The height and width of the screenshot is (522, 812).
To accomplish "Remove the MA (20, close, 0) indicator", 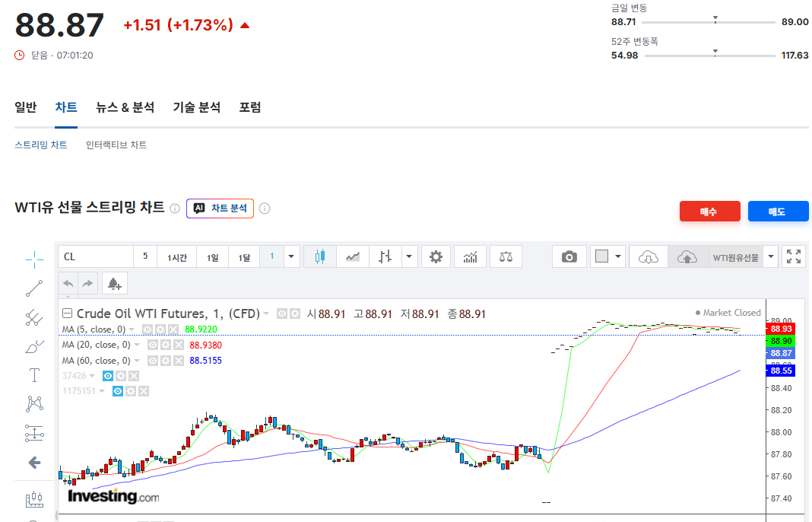I will tap(179, 345).
